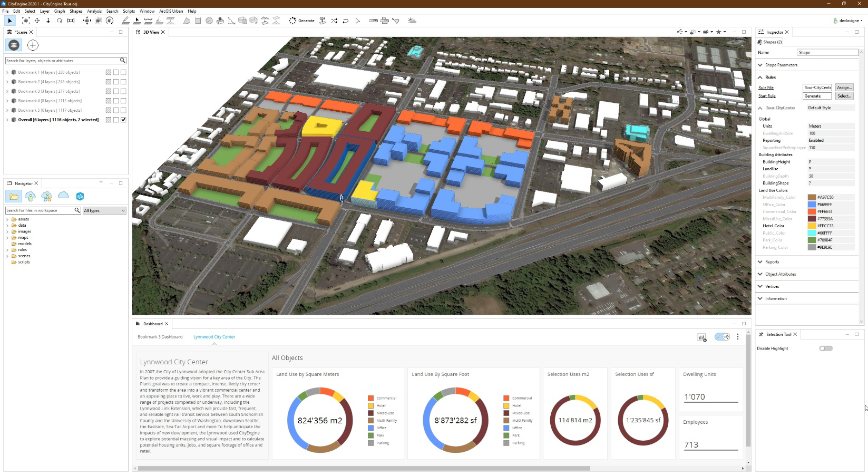Click the Assign rule file button
Viewport: 868px width, 475px height.
coord(844,88)
